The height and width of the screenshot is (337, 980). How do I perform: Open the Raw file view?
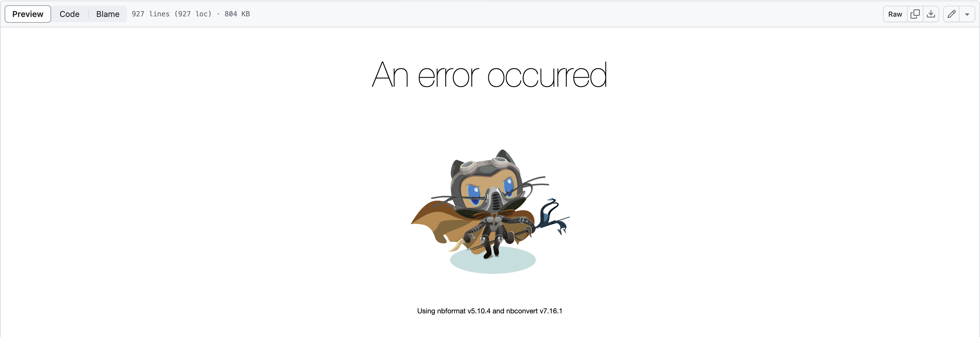tap(895, 14)
